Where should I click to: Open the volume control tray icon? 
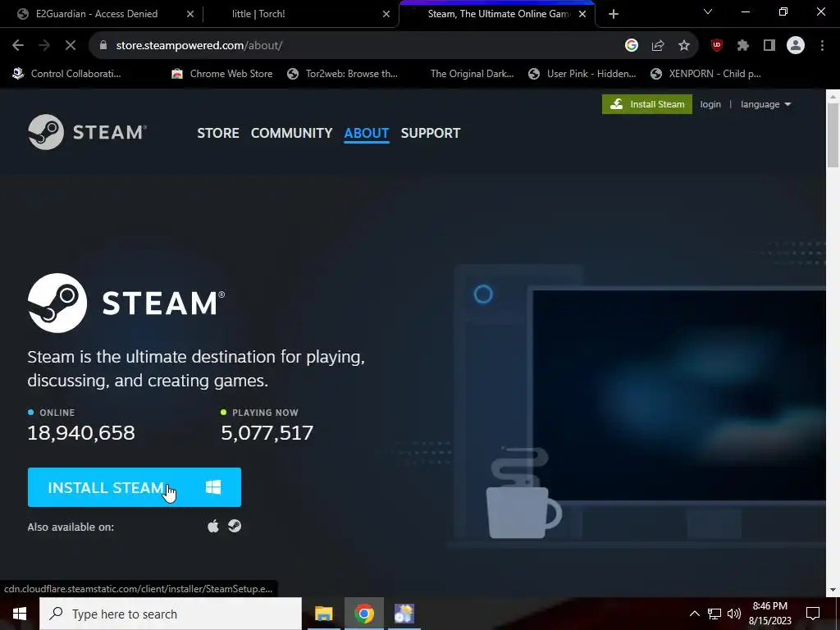[x=734, y=614]
